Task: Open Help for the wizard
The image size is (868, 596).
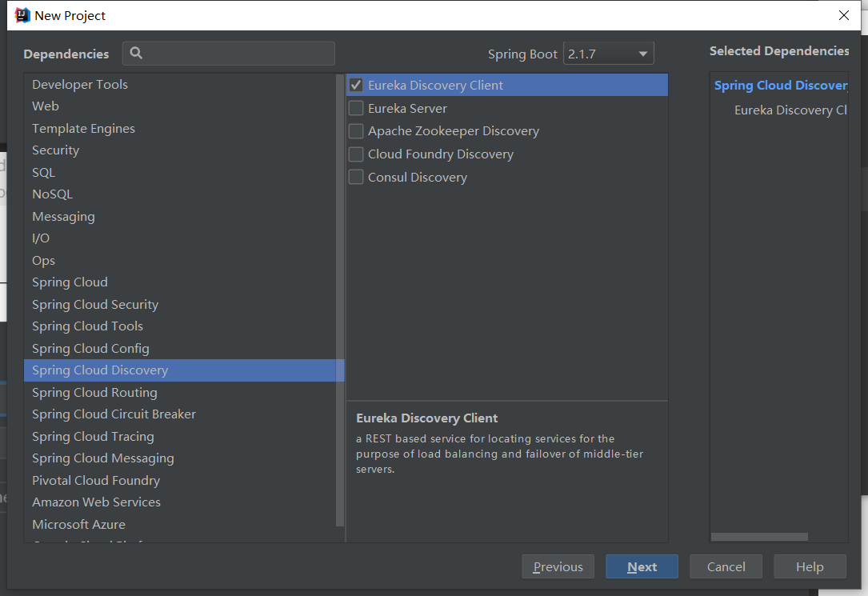Action: (x=810, y=566)
